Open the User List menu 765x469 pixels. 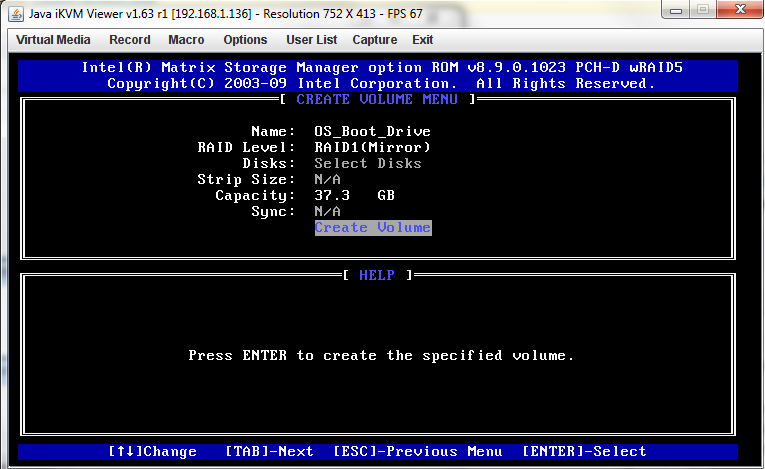pos(311,40)
